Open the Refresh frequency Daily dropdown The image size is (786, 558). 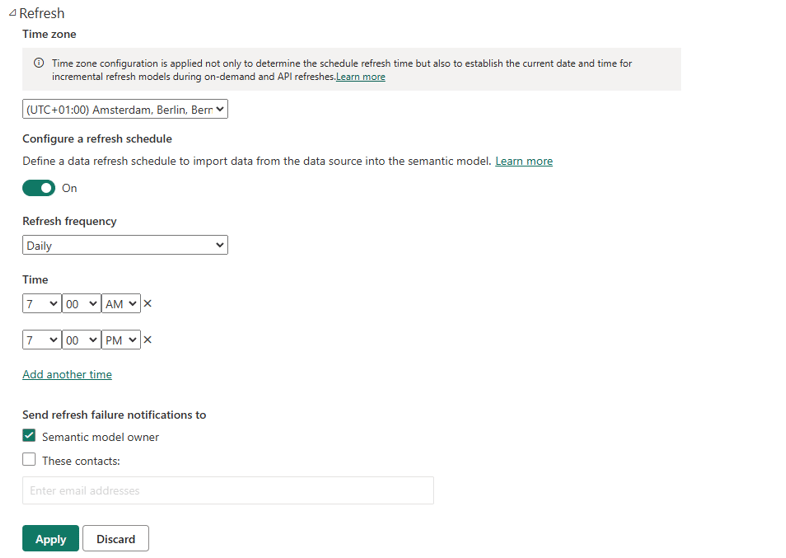click(125, 245)
